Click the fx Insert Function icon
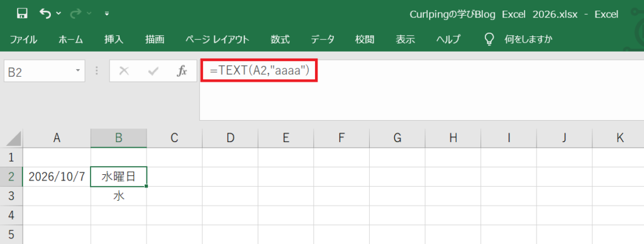This screenshot has width=644, height=244. click(182, 72)
